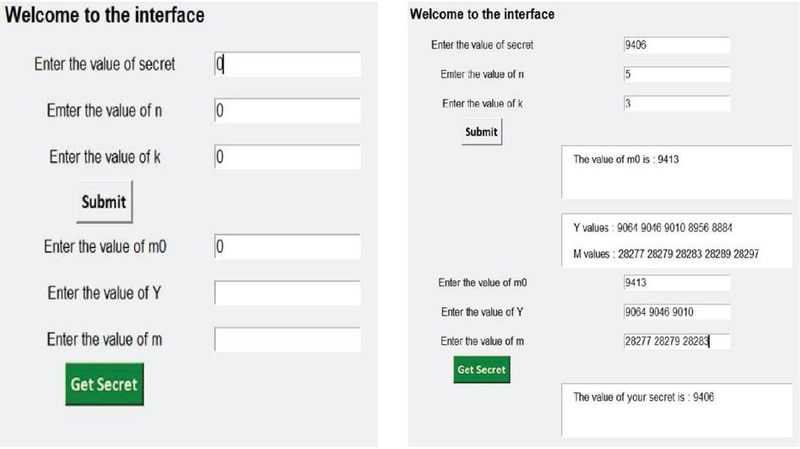Select the blank m value field
This screenshot has height=449, width=800.
coord(287,339)
